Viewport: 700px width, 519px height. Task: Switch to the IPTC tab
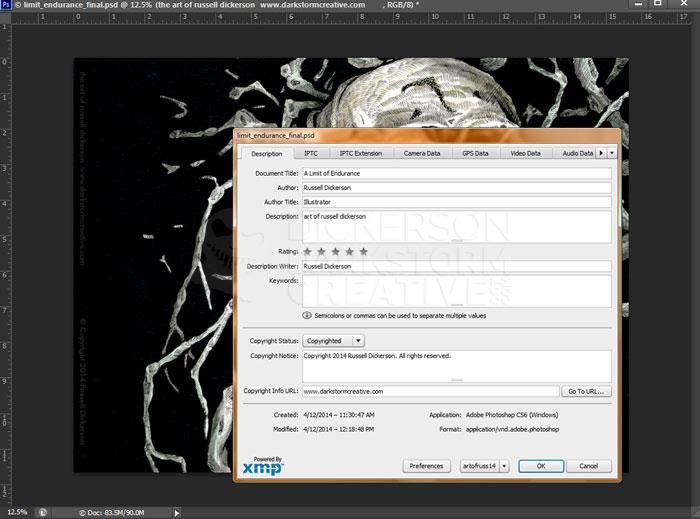[x=311, y=153]
